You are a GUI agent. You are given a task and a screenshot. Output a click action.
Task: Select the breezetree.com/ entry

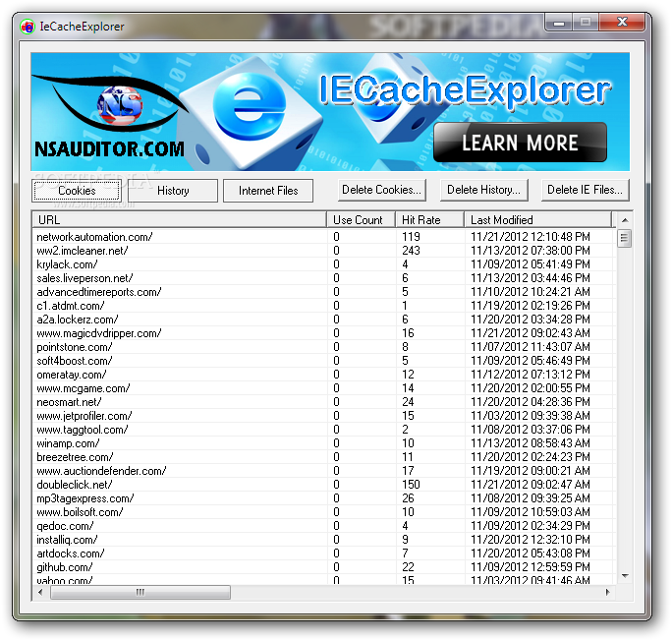[324, 456]
